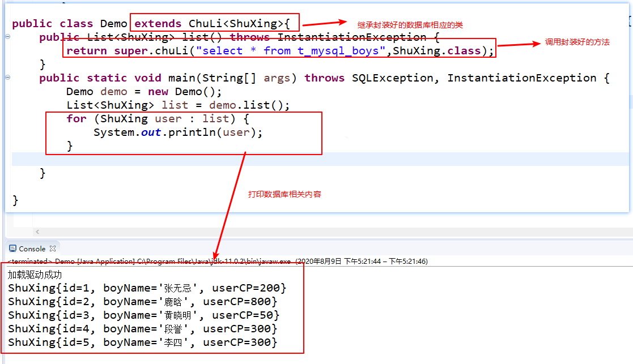Click console output row with id=2 鹿晗
This screenshot has height=364, width=633.
click(142, 302)
